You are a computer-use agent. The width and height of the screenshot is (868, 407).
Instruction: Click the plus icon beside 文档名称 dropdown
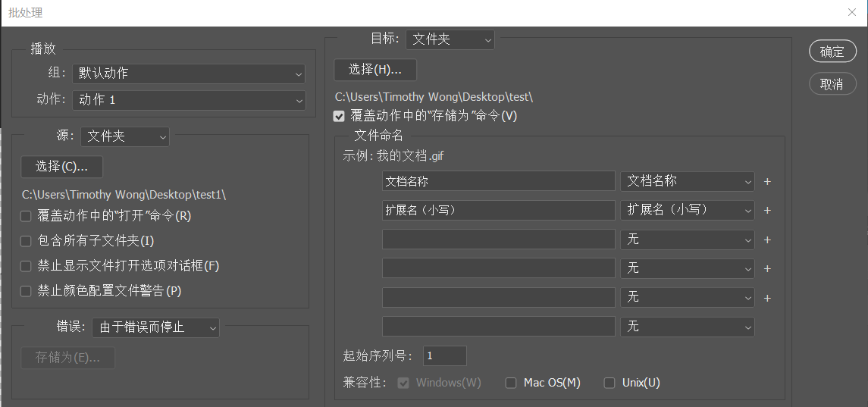point(767,182)
